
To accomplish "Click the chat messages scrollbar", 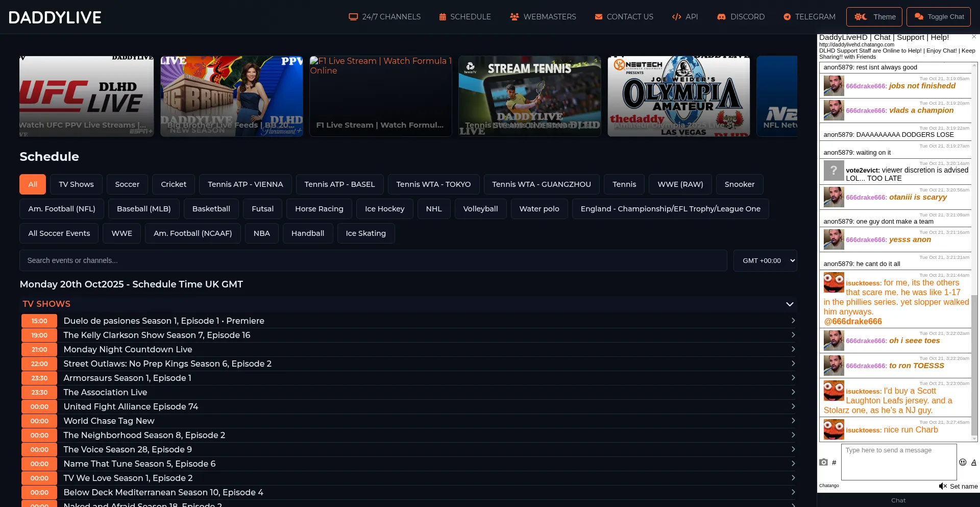I will [974, 357].
